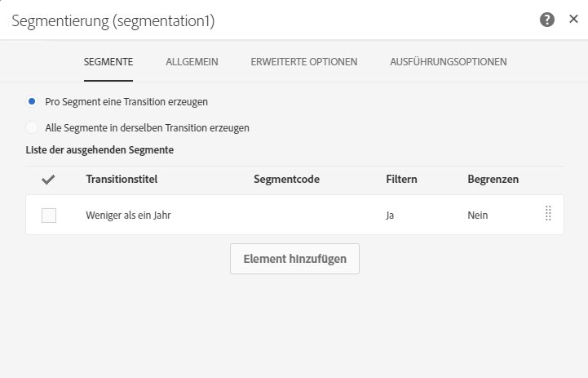Screen dimensions: 588x378
Task: Click the 'Ja' value under Filtern
Action: (x=391, y=216)
